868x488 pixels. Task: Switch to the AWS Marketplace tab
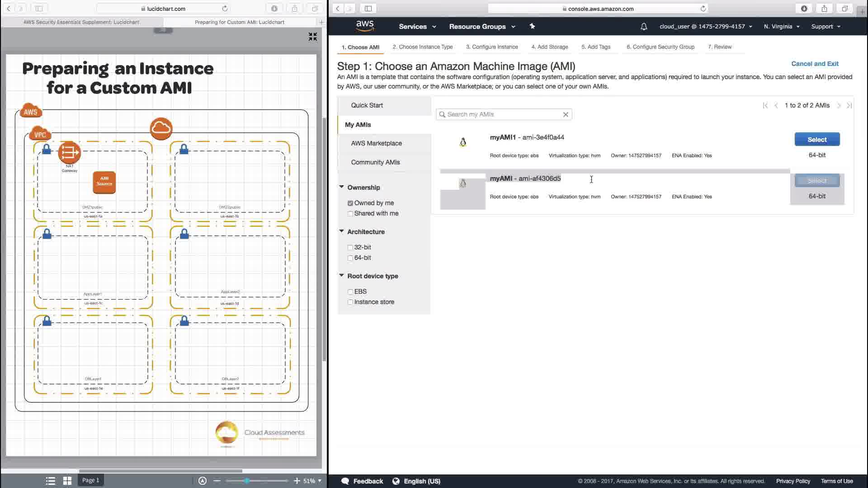point(376,143)
